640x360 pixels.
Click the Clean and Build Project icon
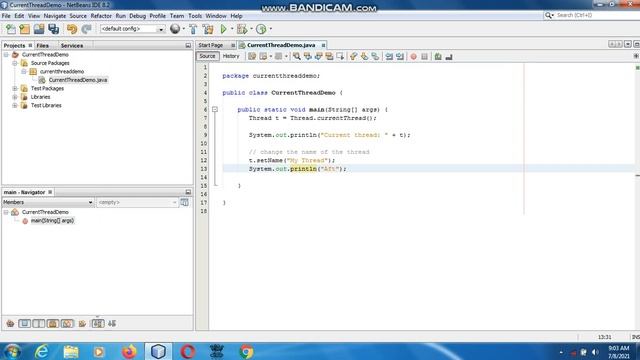(x=208, y=29)
